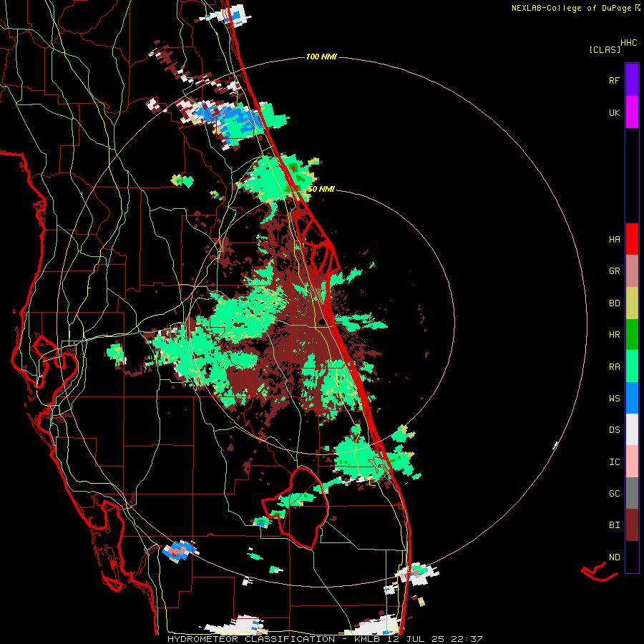Pick the blue WS legend swatch
This screenshot has width=644, height=644.
click(632, 398)
